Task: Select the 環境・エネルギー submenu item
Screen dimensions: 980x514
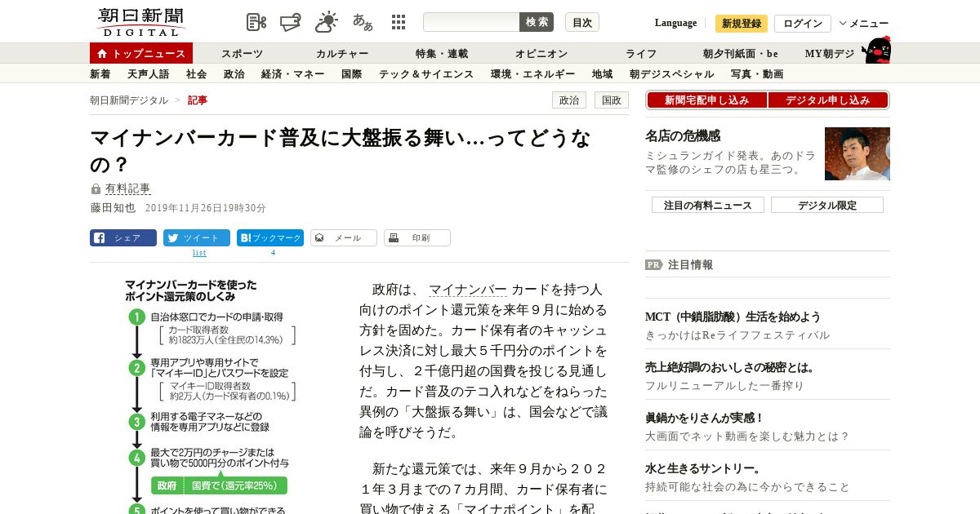Action: 533,74
